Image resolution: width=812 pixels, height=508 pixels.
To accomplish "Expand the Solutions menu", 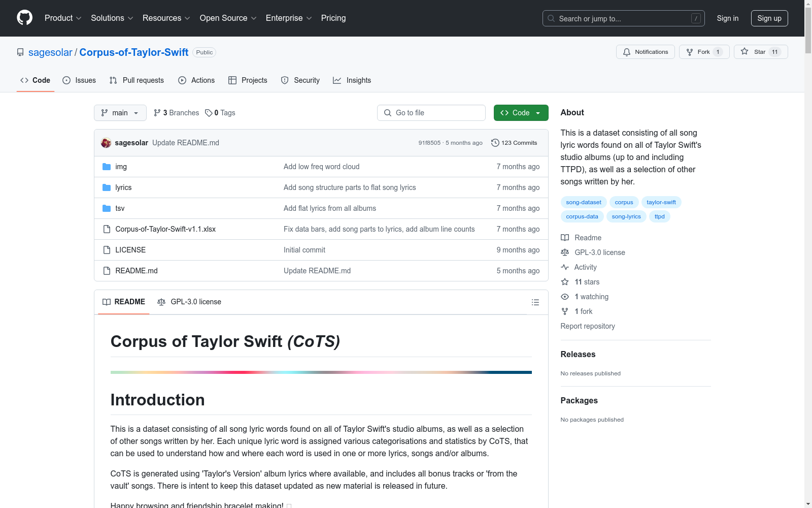I will coord(112,18).
